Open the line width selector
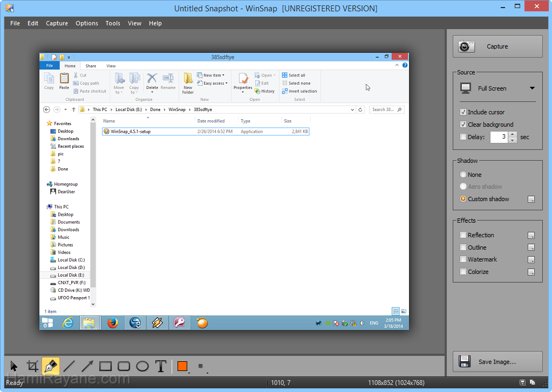The width and height of the screenshot is (552, 392). 201,366
